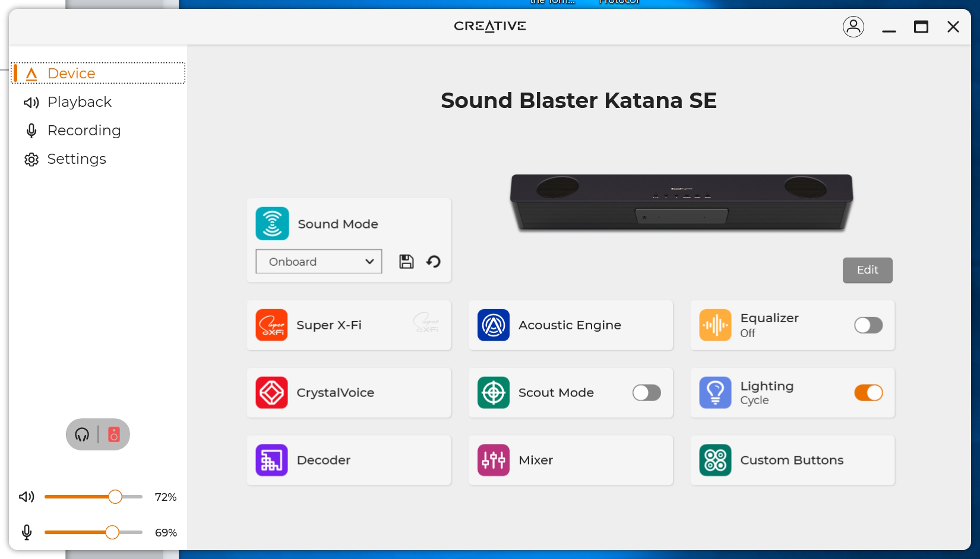Screen dimensions: 980x559
Task: Click the Edit button below soundbar
Action: (867, 270)
